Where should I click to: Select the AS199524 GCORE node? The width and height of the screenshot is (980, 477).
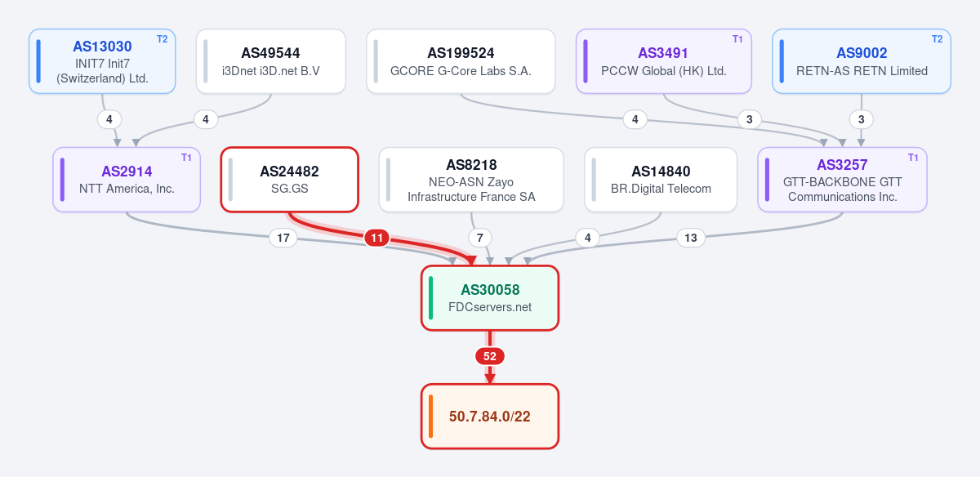tap(461, 61)
